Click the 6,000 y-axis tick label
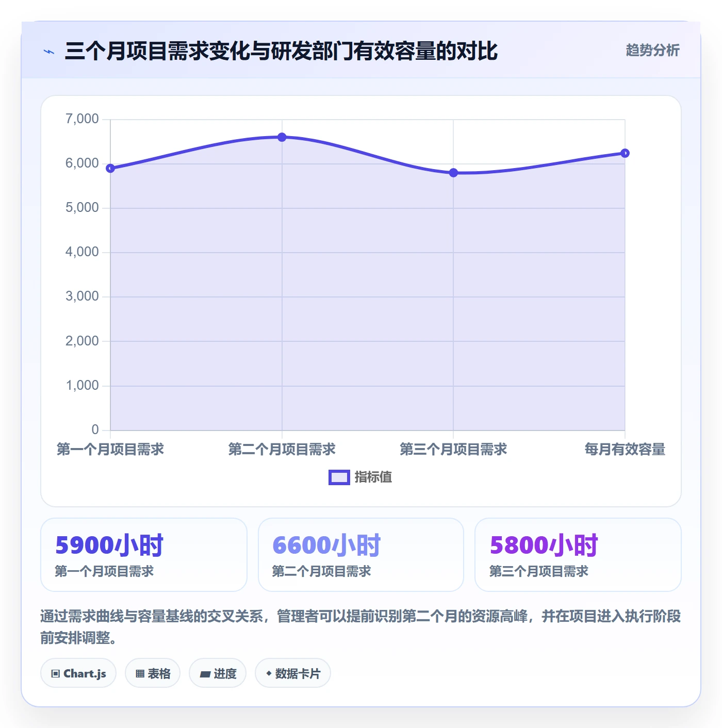The height and width of the screenshot is (728, 722). tap(82, 163)
